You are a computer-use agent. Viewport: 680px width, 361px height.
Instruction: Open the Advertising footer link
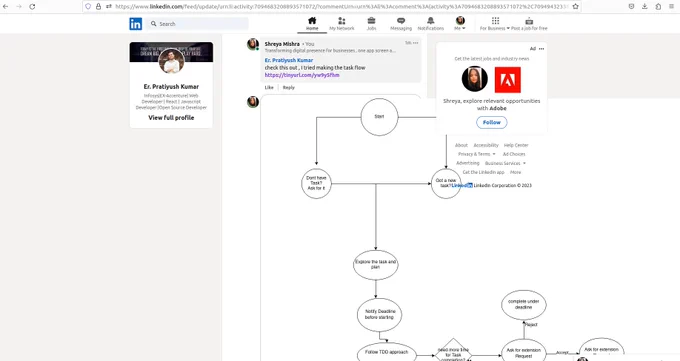(468, 163)
